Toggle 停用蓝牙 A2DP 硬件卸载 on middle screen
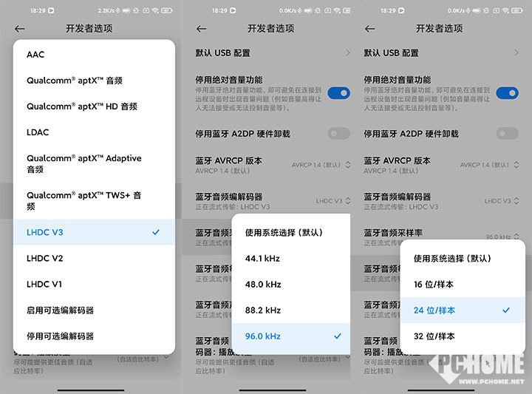 339,133
